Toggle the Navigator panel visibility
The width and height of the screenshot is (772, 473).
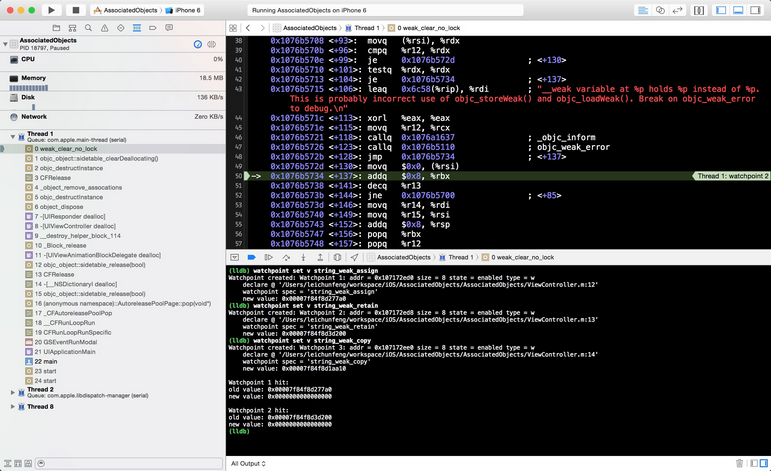coord(720,10)
